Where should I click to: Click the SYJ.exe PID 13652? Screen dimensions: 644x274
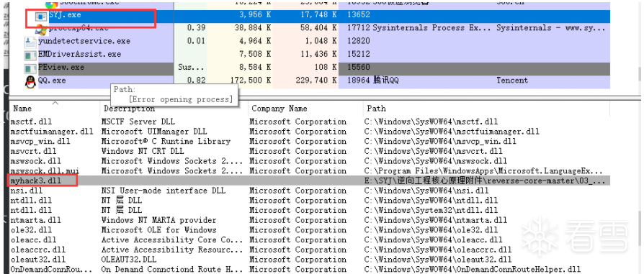tap(359, 15)
